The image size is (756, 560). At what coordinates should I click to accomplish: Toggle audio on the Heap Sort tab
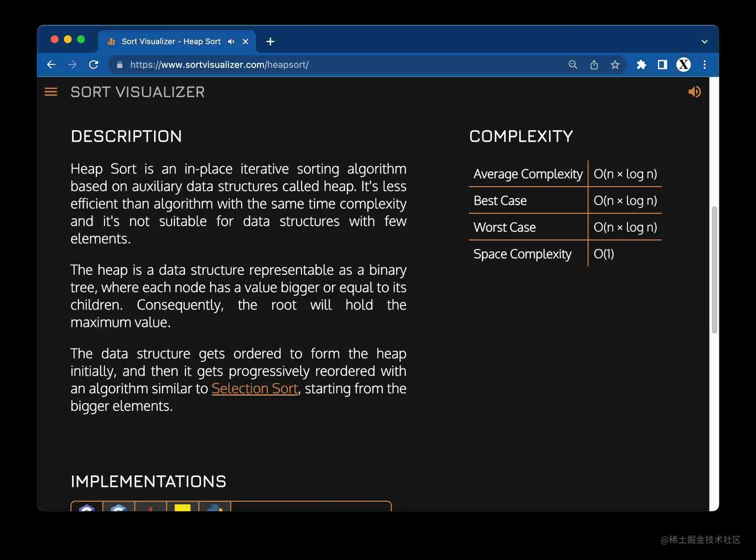coord(230,42)
